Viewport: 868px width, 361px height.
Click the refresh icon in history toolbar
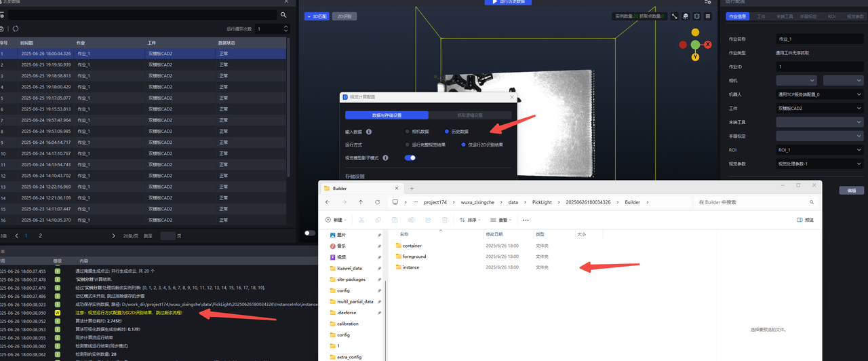[16, 28]
